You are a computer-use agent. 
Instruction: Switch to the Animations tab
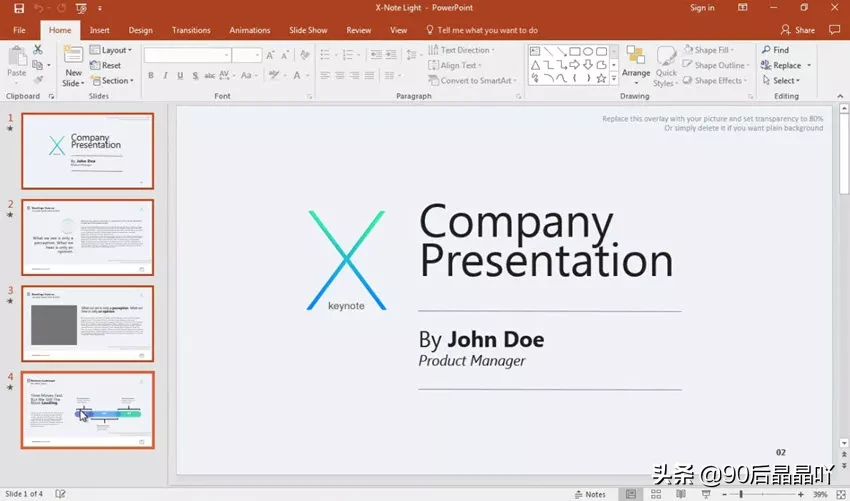pyautogui.click(x=249, y=30)
